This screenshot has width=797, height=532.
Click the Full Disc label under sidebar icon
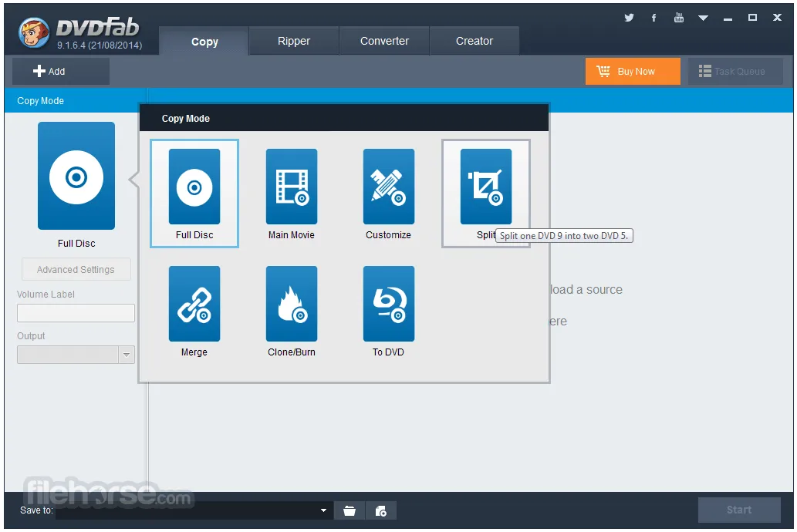pos(76,244)
